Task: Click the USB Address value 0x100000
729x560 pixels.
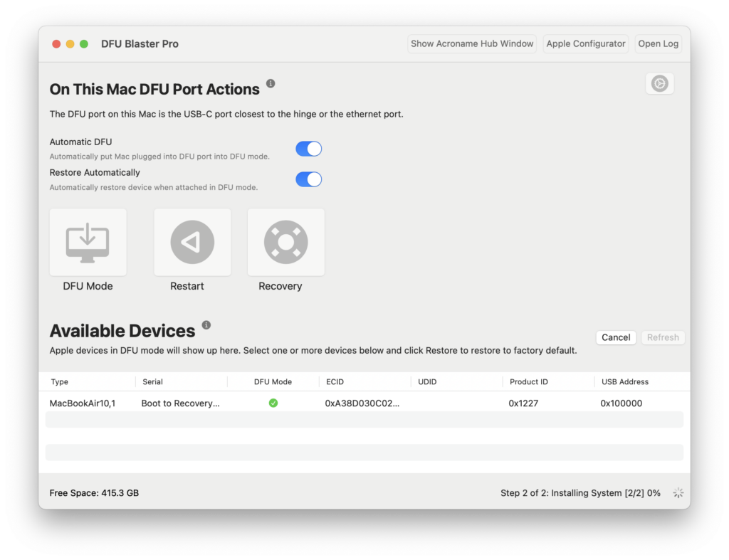Action: (x=621, y=403)
